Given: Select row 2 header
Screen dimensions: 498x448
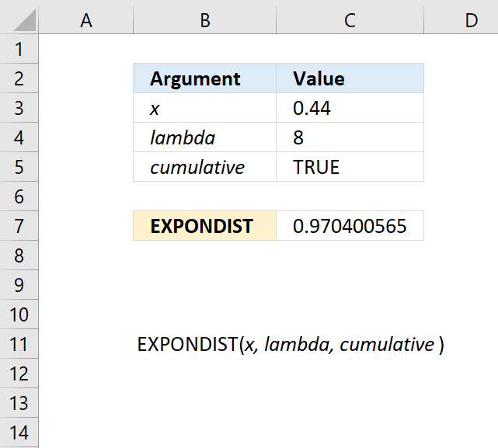Looking at the screenshot, I should pyautogui.click(x=19, y=78).
